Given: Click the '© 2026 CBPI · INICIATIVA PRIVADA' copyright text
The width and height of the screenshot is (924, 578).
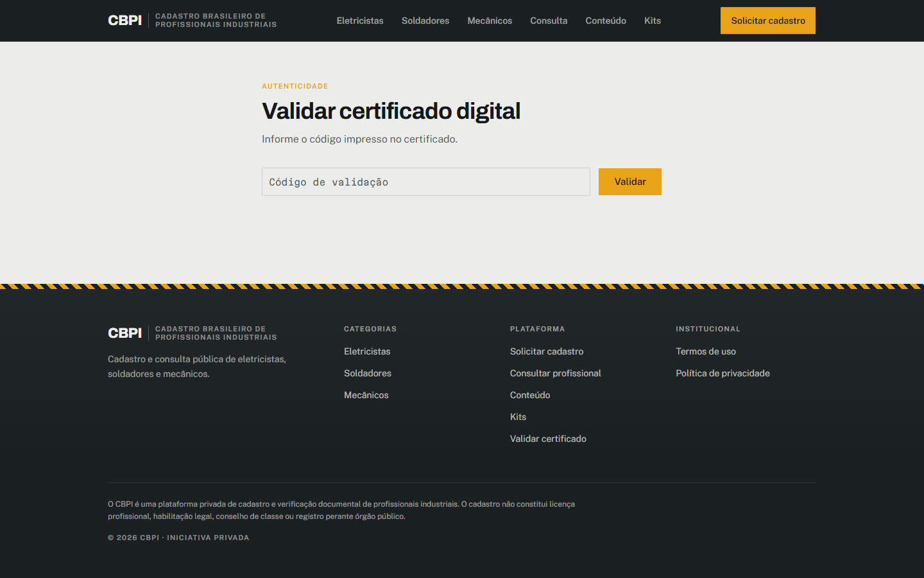Looking at the screenshot, I should [178, 538].
